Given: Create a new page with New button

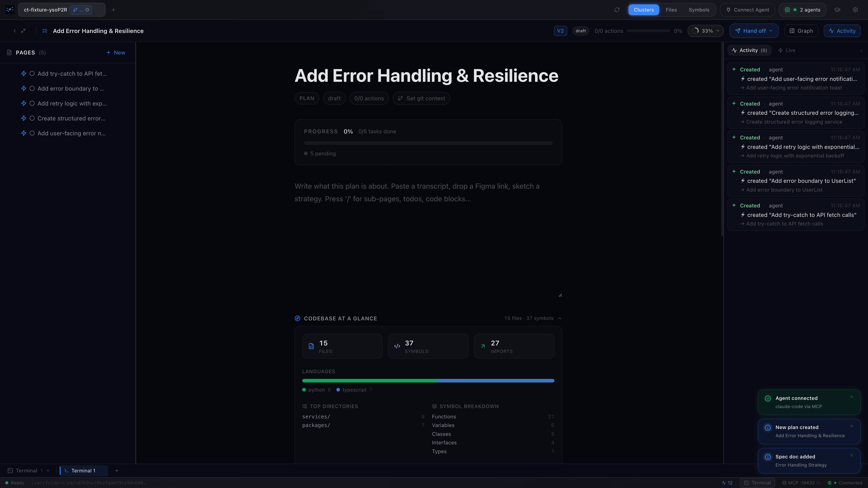Looking at the screenshot, I should tap(116, 53).
